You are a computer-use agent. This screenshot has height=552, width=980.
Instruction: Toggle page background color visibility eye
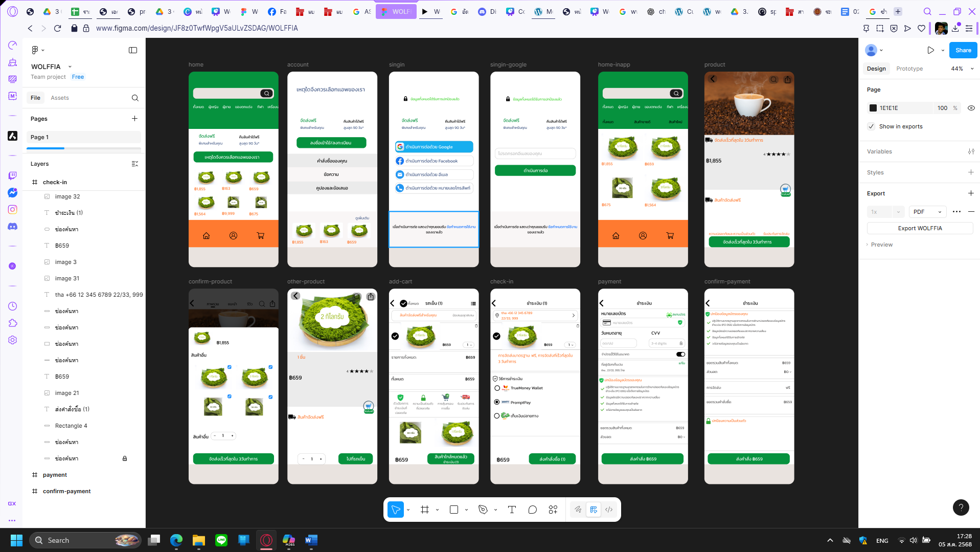[971, 108]
